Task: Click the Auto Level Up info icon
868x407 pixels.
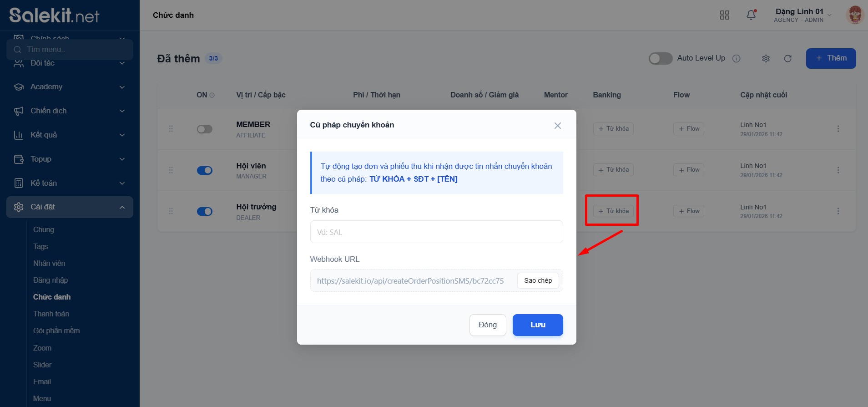Action: pos(737,58)
